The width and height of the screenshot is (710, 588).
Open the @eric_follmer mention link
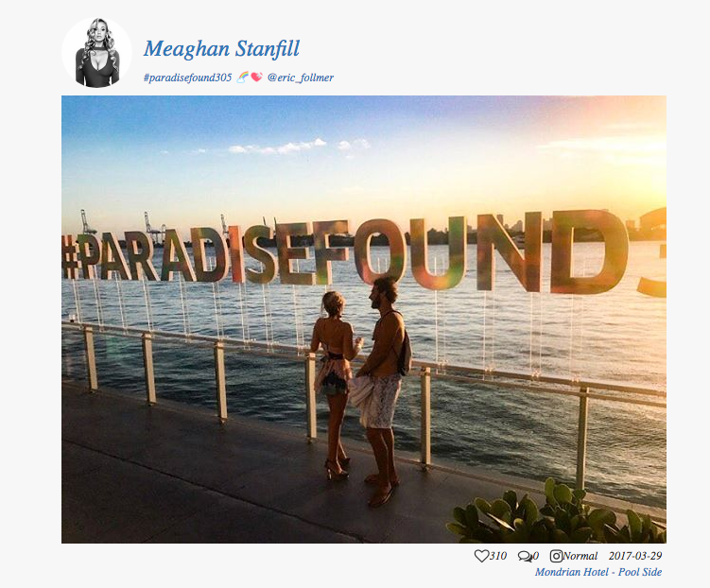click(x=301, y=78)
